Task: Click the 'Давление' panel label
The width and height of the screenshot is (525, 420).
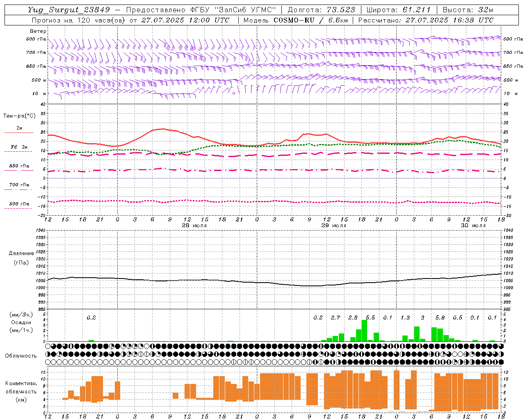Action: tap(21, 253)
